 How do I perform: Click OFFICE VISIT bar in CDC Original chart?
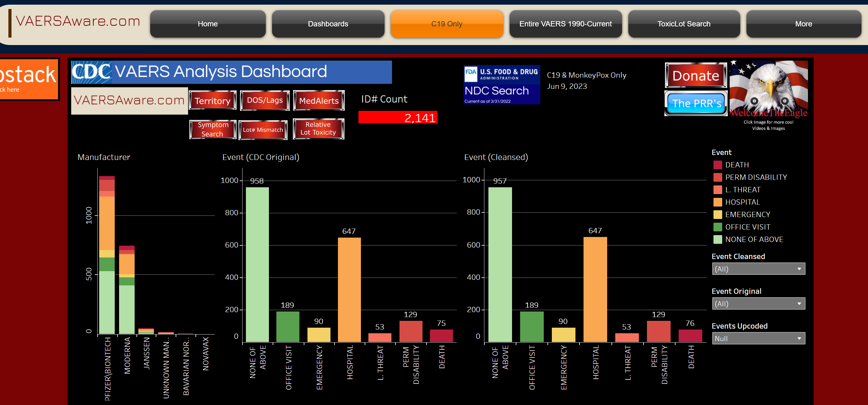[288, 327]
